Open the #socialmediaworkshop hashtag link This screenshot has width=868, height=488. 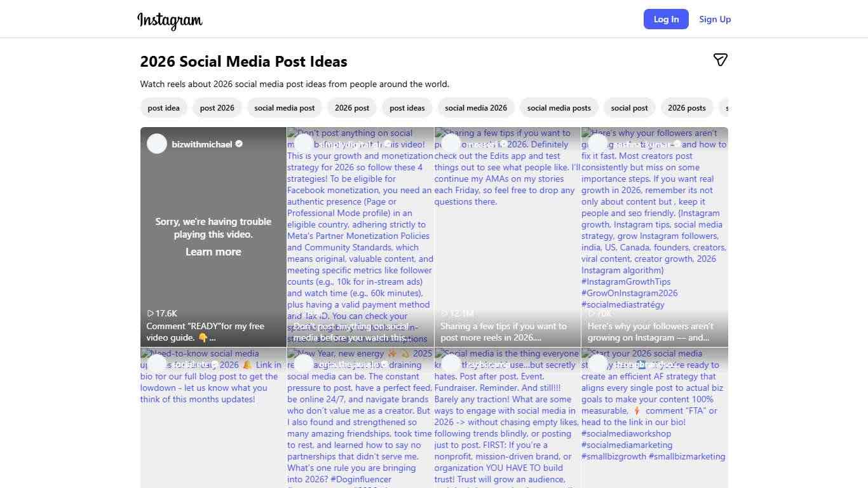coord(626,433)
